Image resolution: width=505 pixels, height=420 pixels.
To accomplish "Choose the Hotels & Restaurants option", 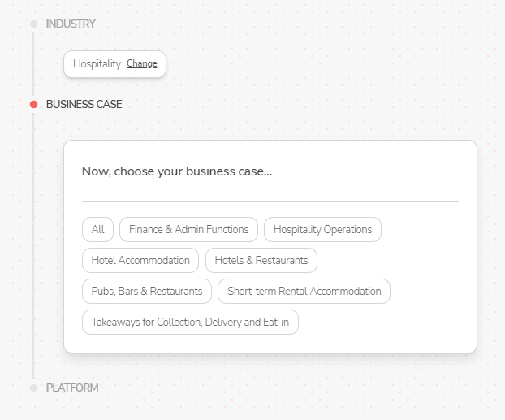I will pos(261,261).
